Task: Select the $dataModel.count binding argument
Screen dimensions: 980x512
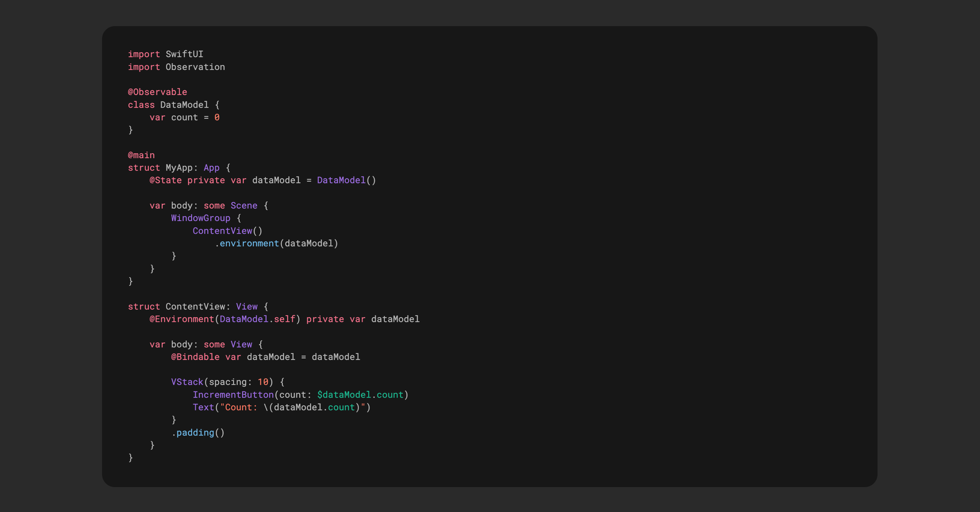Action: point(361,394)
